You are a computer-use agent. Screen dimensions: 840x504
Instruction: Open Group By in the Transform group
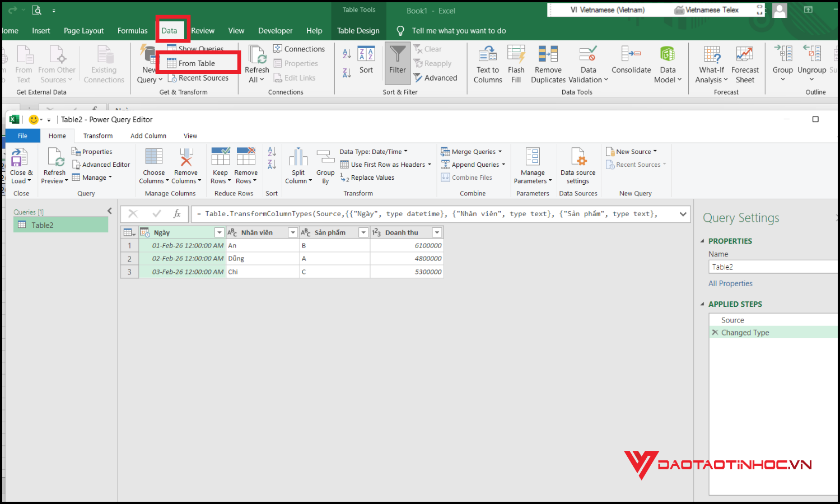point(325,165)
